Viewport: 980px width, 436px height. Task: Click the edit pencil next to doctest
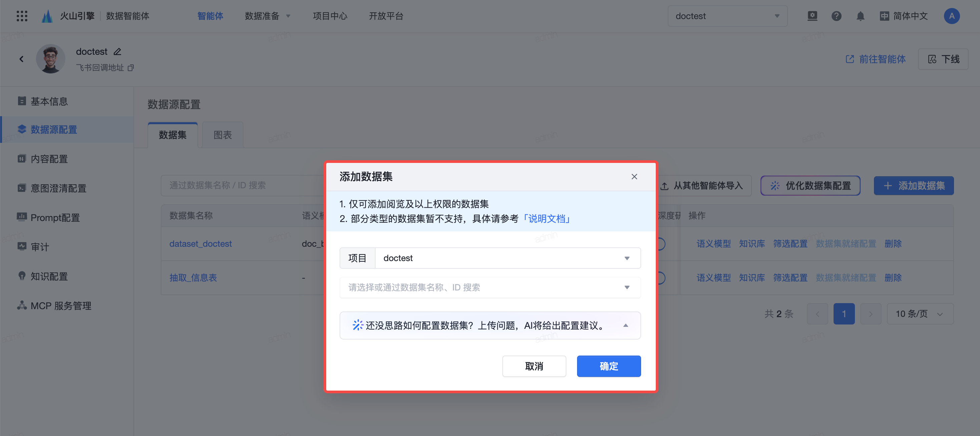(x=117, y=51)
